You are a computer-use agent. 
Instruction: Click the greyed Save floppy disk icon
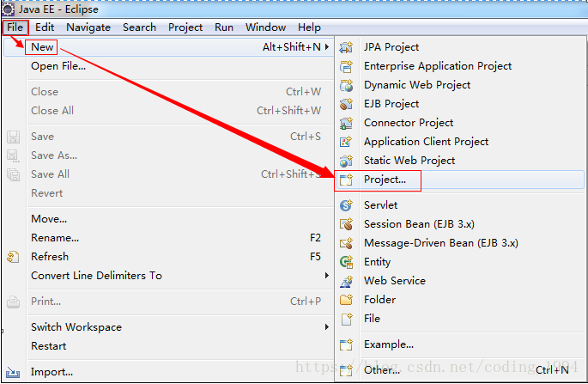[13, 137]
